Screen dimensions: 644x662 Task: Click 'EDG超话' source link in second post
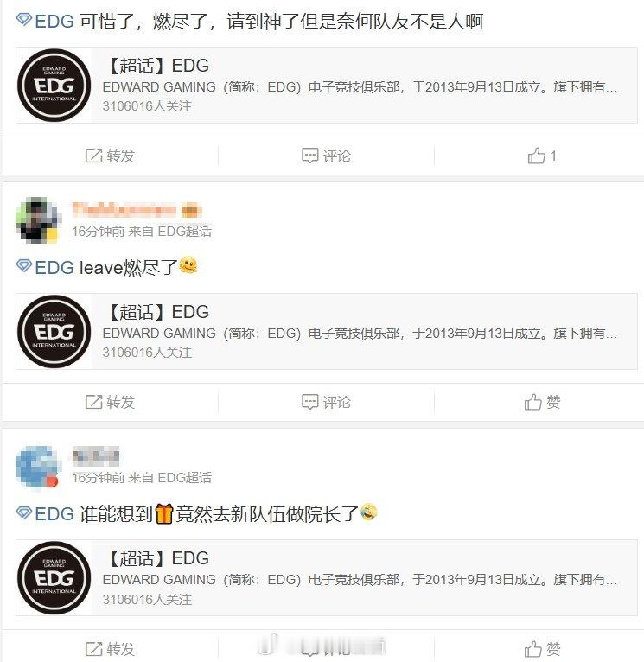click(x=184, y=232)
